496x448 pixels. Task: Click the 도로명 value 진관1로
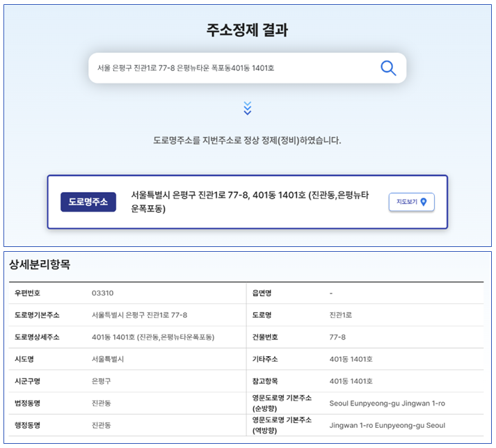[x=341, y=315]
